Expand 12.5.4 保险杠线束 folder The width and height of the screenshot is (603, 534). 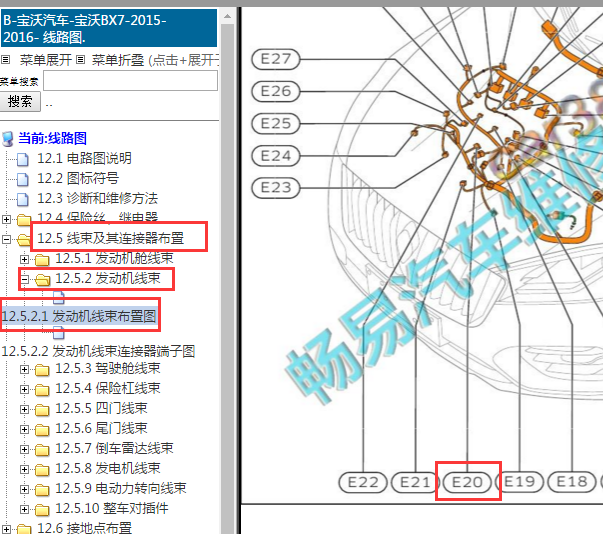tap(24, 389)
